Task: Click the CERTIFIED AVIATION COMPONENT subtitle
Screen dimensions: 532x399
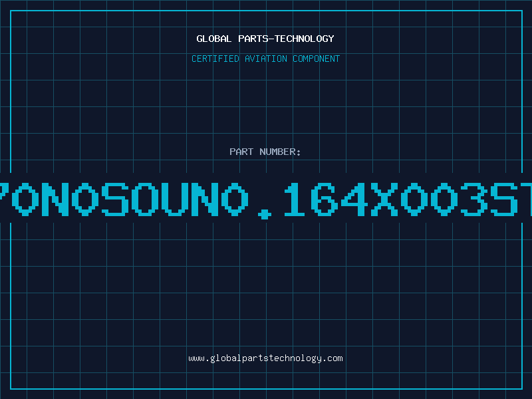Action: tap(265, 59)
